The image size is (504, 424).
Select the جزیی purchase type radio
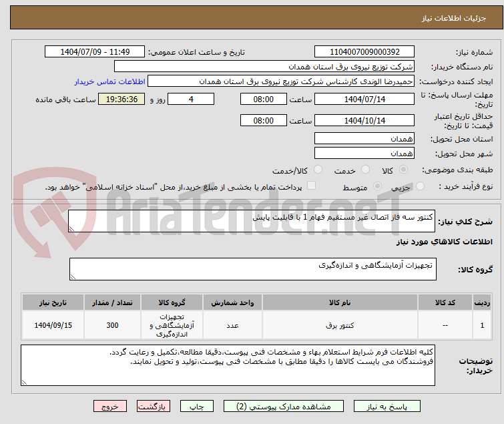tap(420, 186)
